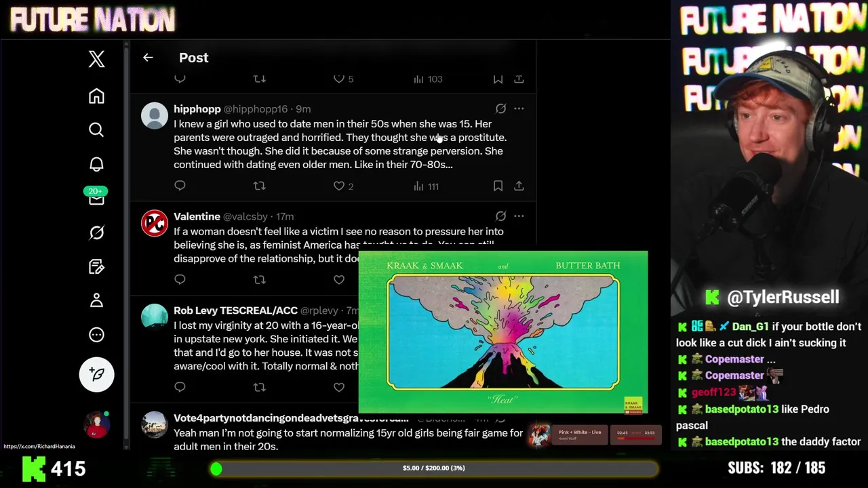
Task: Repost Rob Levy's post
Action: coord(259,387)
